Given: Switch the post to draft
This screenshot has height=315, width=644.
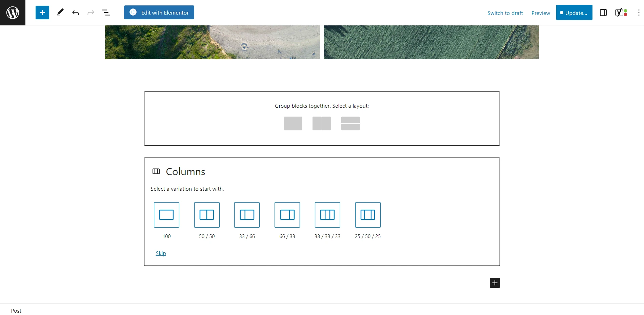Looking at the screenshot, I should tap(505, 13).
